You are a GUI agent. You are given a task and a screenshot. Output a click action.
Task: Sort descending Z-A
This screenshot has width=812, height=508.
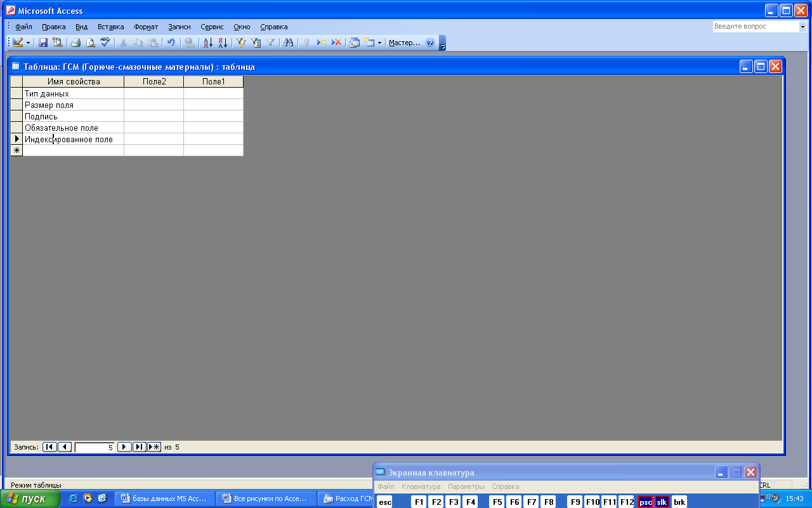(222, 43)
